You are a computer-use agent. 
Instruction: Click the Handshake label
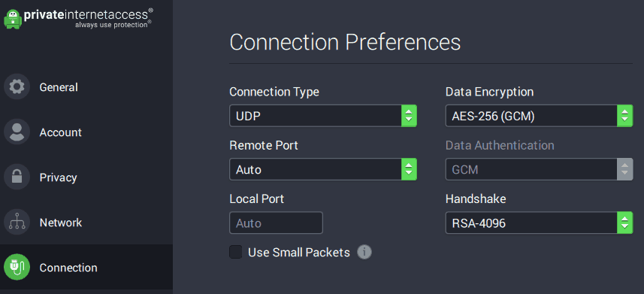click(476, 199)
